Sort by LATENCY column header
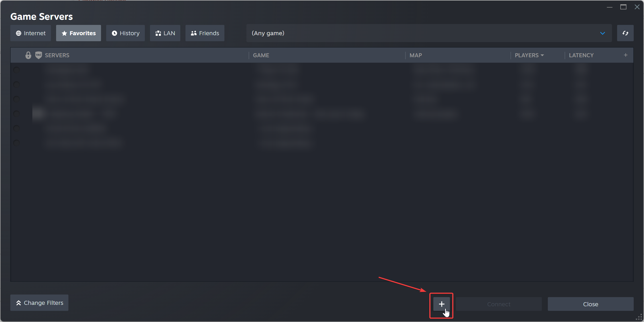The image size is (644, 322). [581, 55]
